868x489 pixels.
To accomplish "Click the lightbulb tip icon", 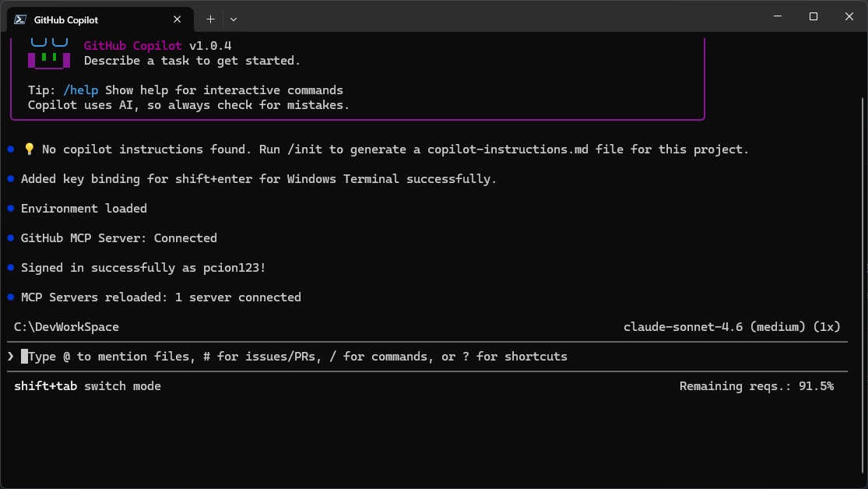I will pyautogui.click(x=29, y=150).
